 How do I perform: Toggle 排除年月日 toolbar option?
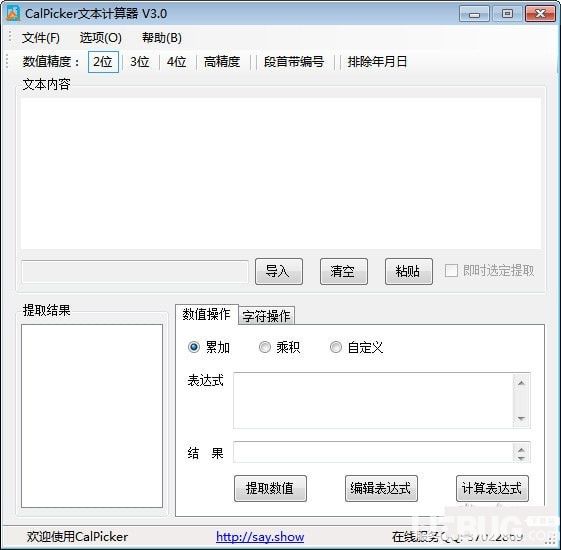pos(377,62)
